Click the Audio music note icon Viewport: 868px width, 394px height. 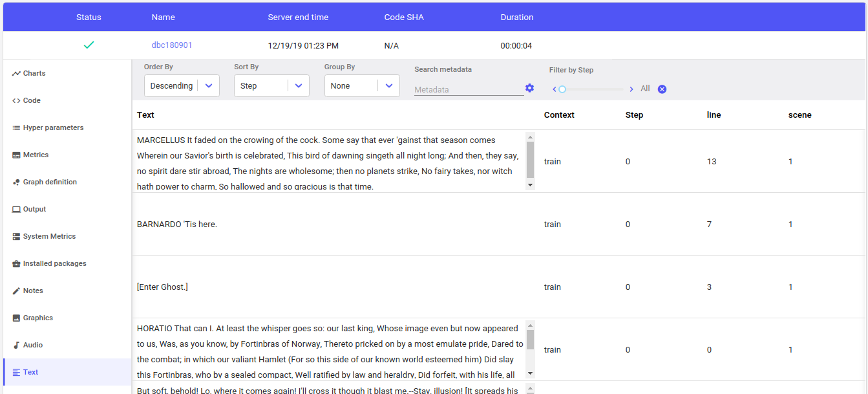[16, 345]
